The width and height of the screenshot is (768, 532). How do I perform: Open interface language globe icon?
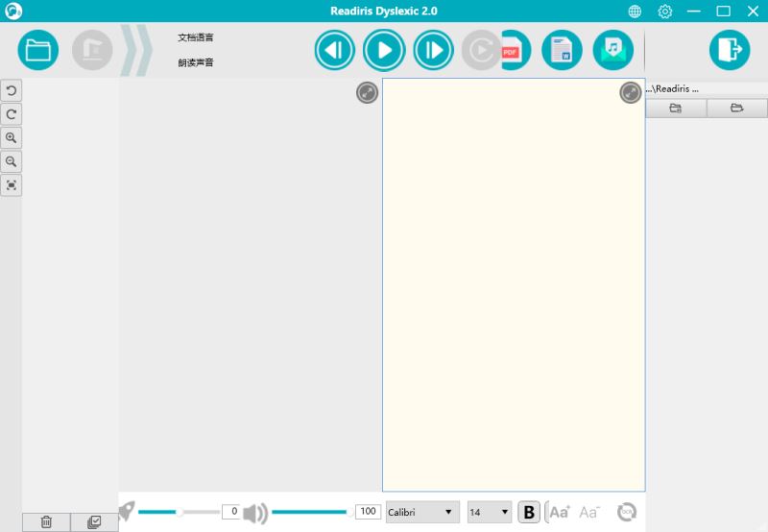pyautogui.click(x=635, y=12)
